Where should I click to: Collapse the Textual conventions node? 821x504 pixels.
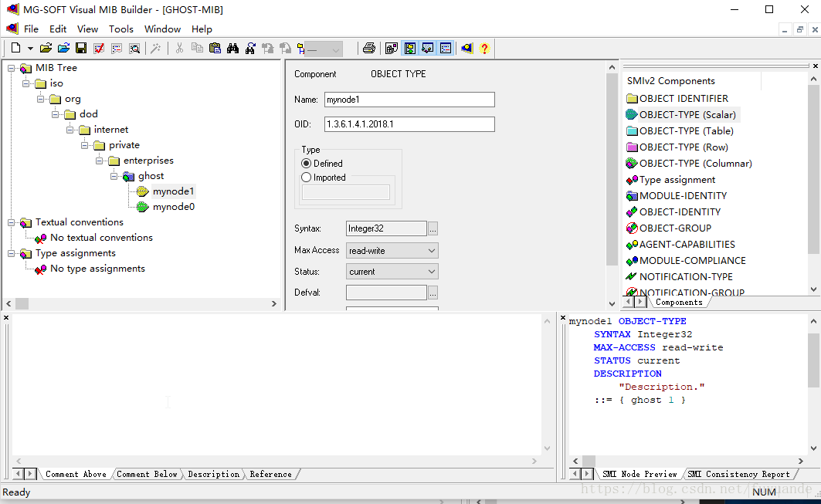coord(11,222)
